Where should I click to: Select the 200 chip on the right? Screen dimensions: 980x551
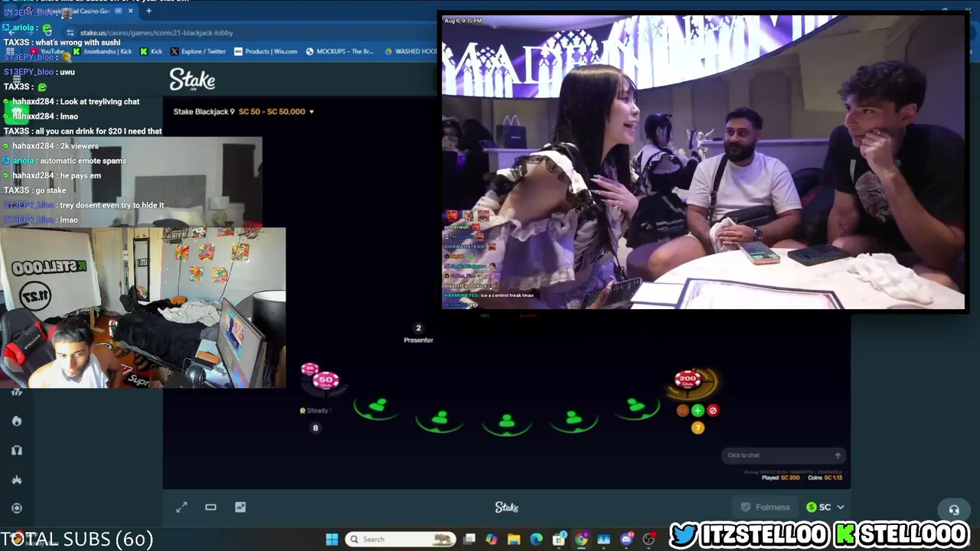[x=688, y=379]
